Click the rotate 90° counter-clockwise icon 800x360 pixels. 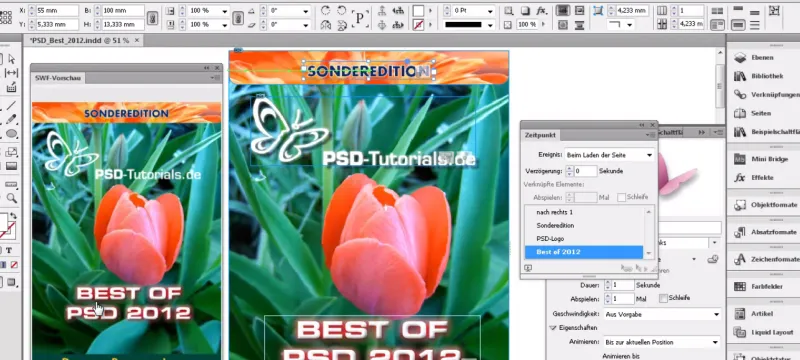341,10
